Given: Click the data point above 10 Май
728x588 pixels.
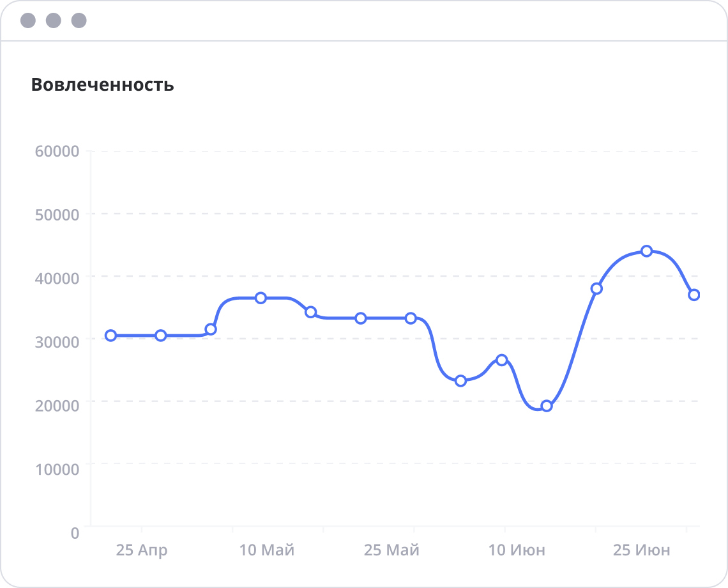Looking at the screenshot, I should click(261, 298).
